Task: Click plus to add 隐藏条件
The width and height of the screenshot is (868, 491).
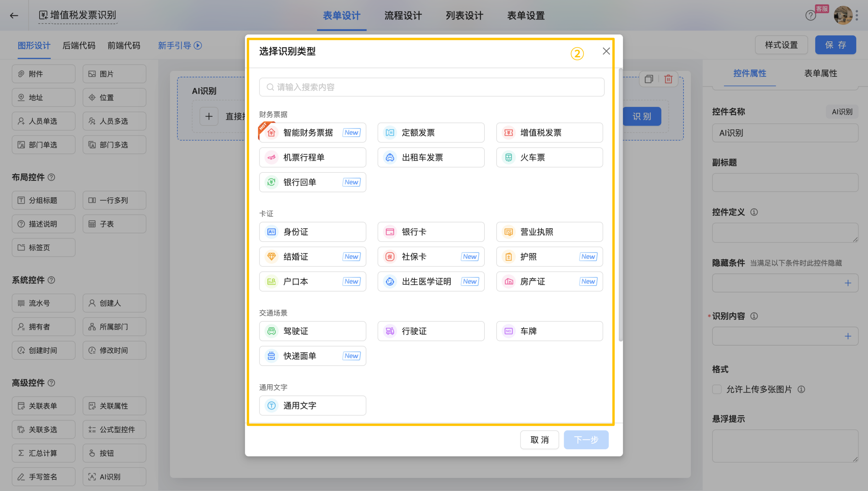Action: coord(848,283)
